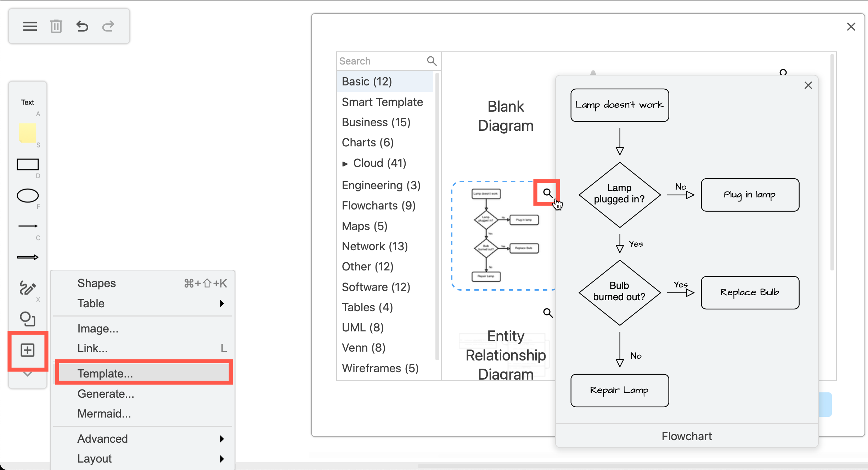The image size is (868, 470).
Task: Undo the last action
Action: [82, 26]
